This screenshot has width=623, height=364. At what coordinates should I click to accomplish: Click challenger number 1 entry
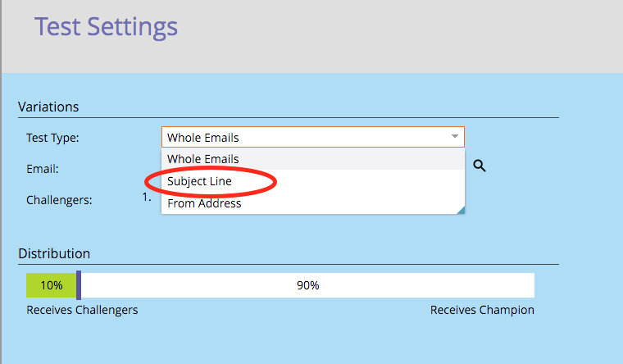[147, 197]
